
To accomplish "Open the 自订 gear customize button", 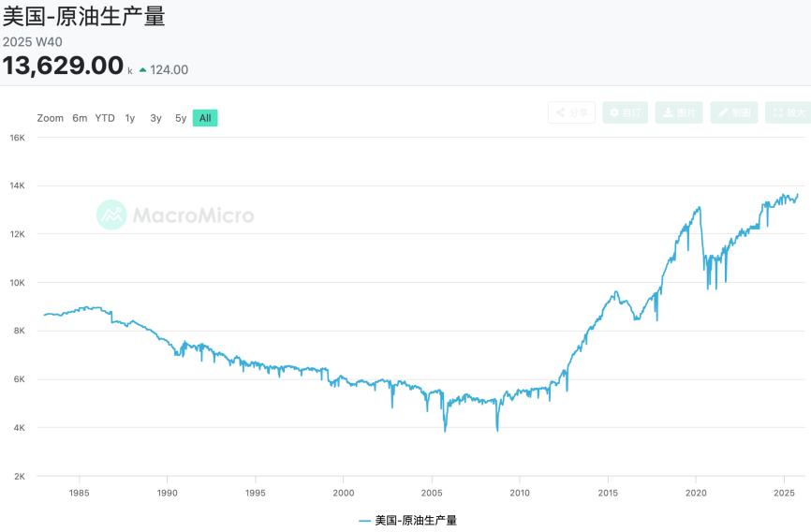I will coord(626,112).
